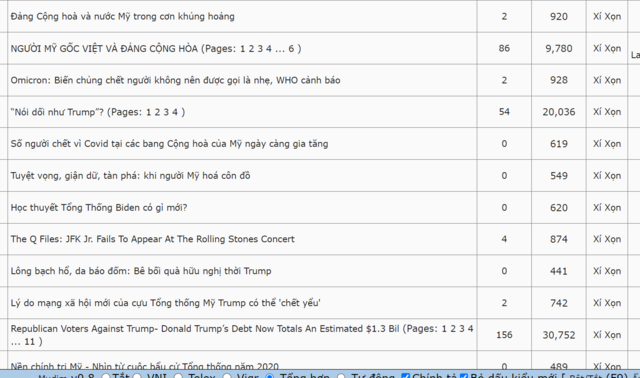Select Mudim 'Viqr' input method radio
Screen dimensions: 640x378
tap(227, 376)
